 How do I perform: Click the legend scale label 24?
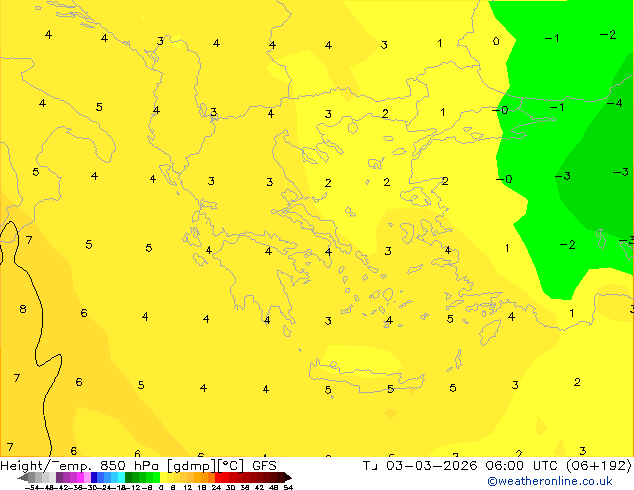click(x=216, y=488)
